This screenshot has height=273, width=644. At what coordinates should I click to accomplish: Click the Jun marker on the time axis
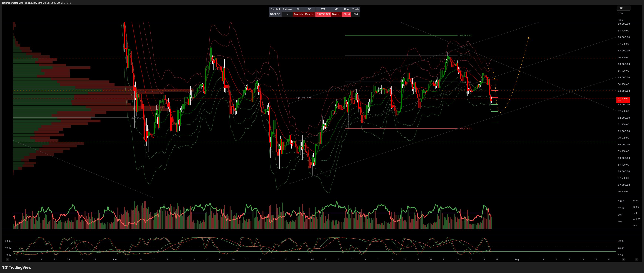pyautogui.click(x=115, y=259)
